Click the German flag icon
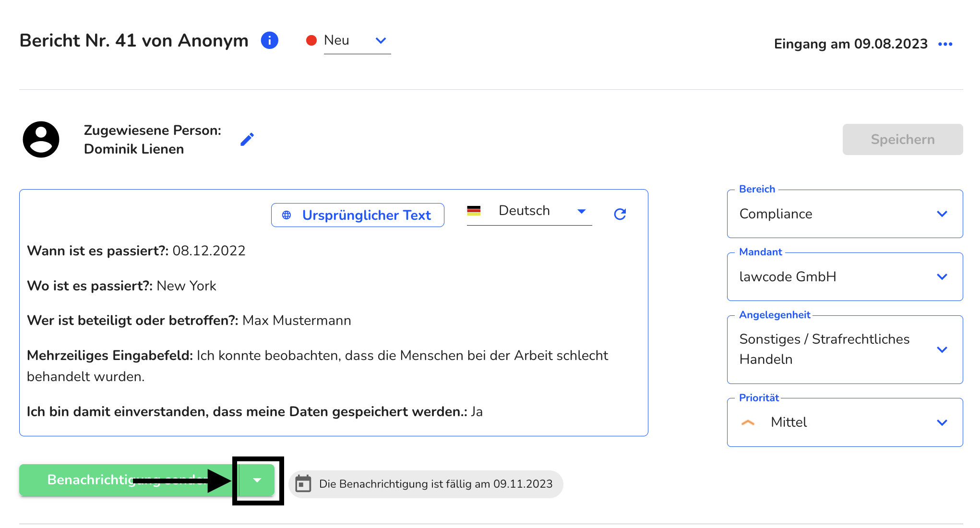980x528 pixels. click(x=474, y=211)
